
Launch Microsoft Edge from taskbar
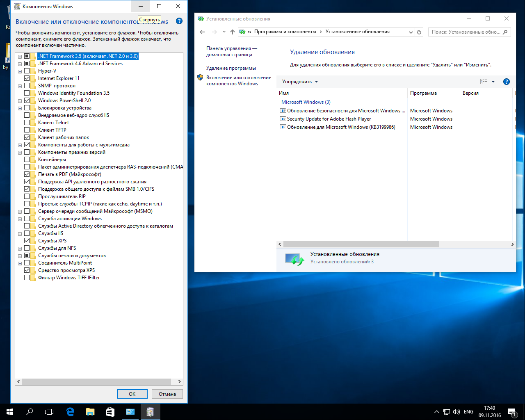click(70, 412)
